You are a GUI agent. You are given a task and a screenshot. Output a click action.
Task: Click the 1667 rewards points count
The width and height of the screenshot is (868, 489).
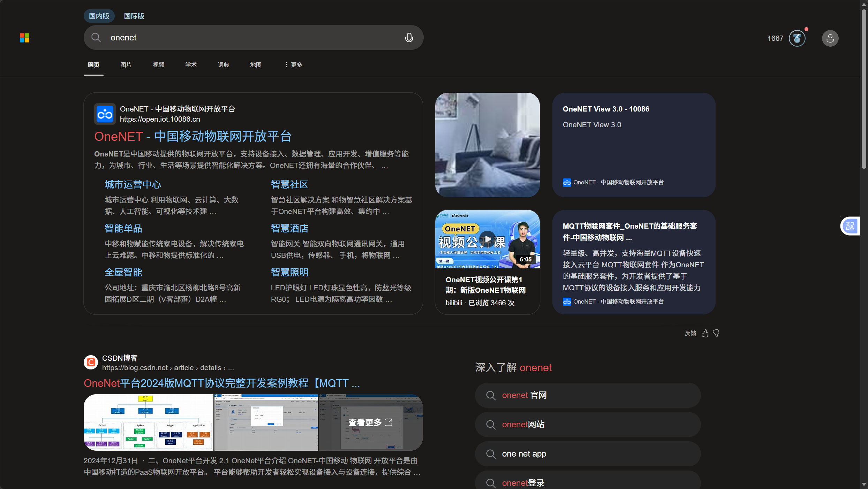[x=775, y=38]
